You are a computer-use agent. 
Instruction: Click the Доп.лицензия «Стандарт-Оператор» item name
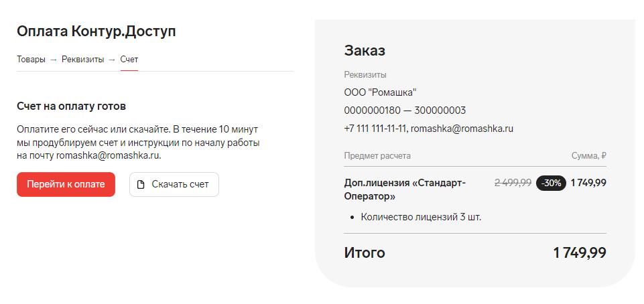pos(405,189)
